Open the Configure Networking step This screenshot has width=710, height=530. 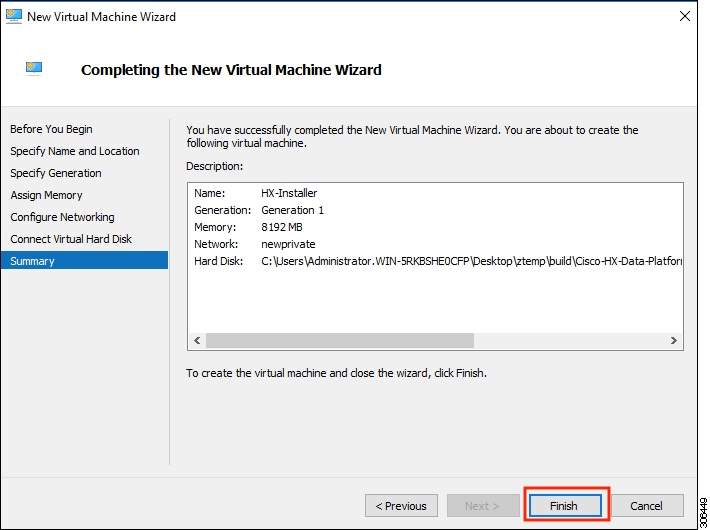(x=63, y=217)
